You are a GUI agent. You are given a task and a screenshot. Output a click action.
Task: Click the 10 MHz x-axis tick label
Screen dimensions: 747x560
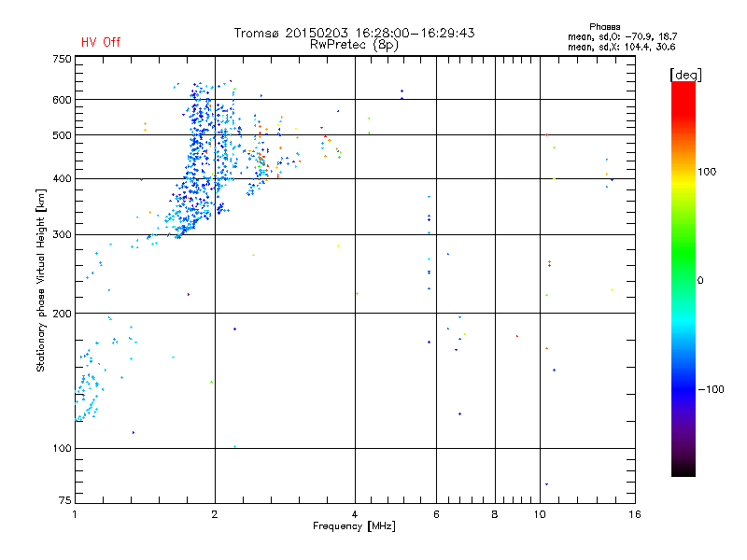pos(540,514)
